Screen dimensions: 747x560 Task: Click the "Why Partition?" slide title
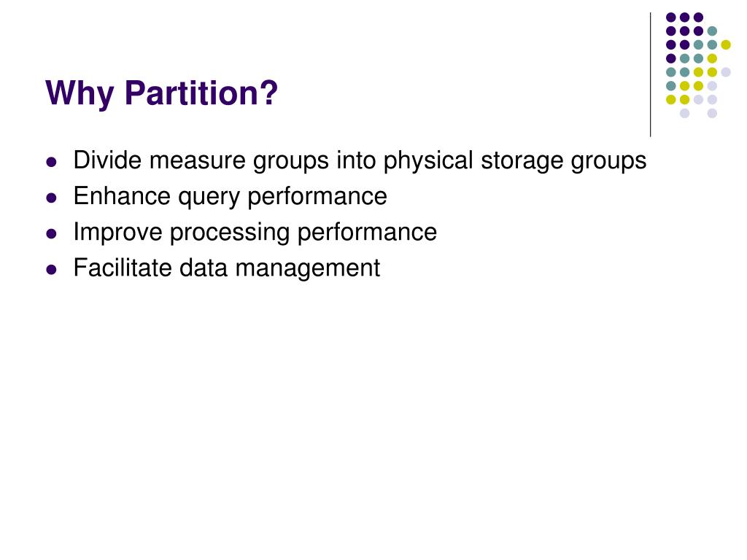pyautogui.click(x=161, y=93)
